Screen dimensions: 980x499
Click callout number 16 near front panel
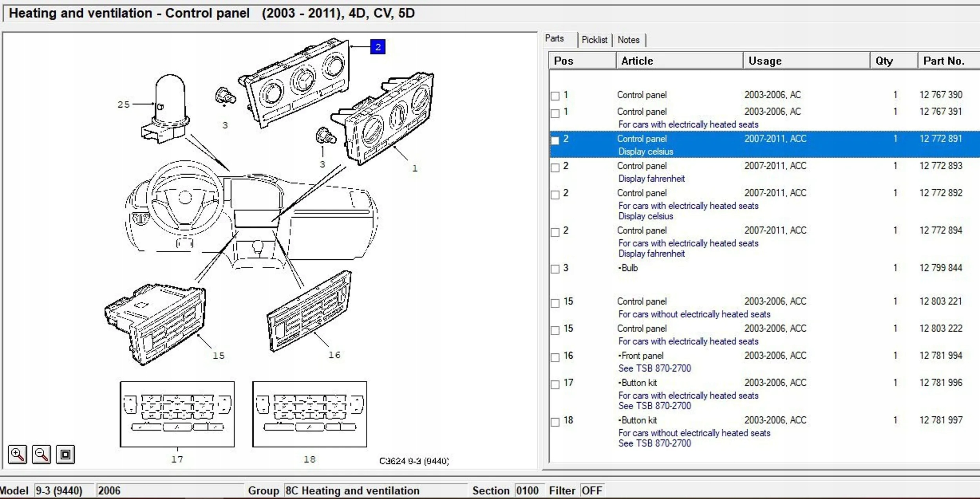[x=334, y=355]
